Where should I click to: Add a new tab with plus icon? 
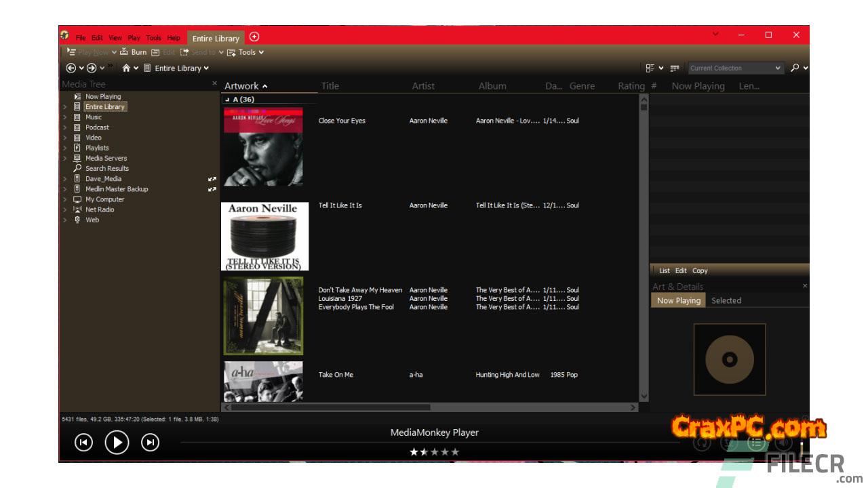254,37
